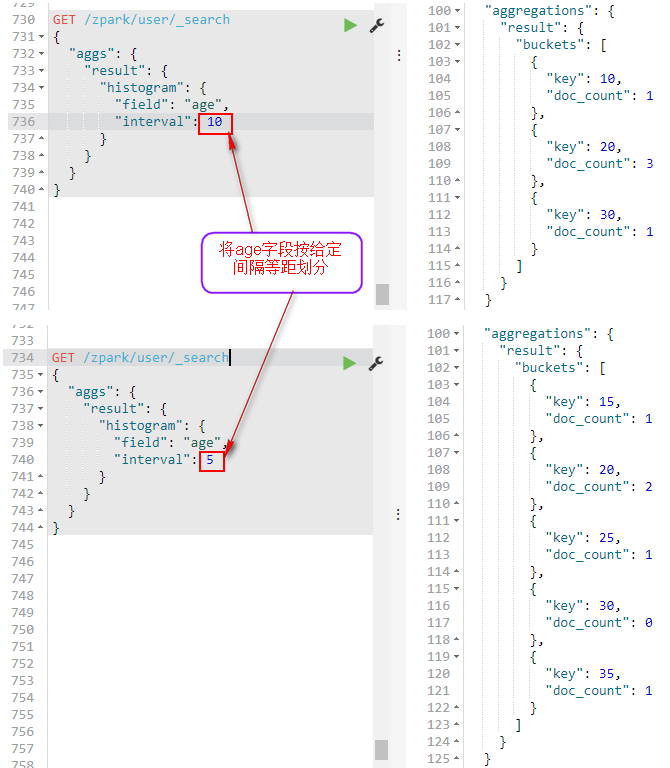Run the interval 5 histogram request
The width and height of the screenshot is (670, 768).
350,363
